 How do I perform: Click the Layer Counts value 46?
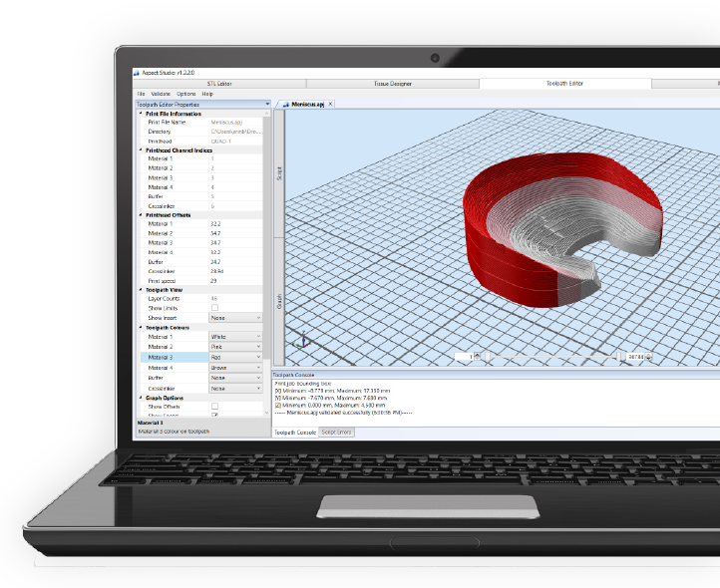tap(214, 298)
